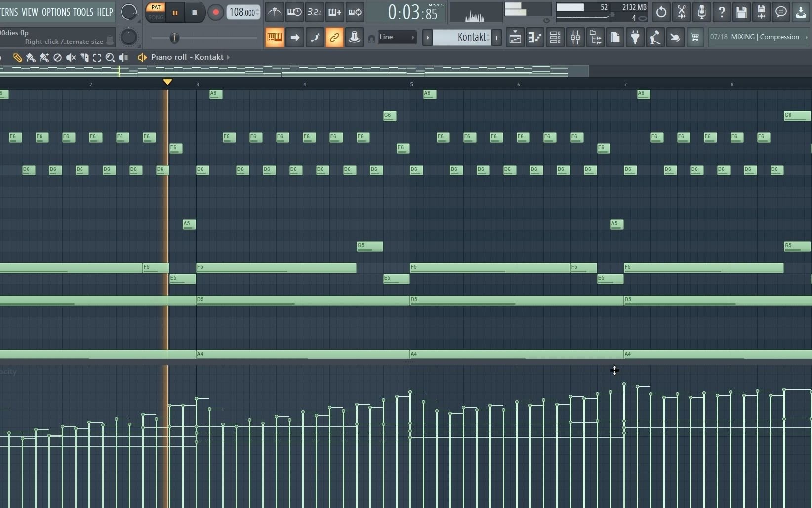
Task: Click the main volume knob
Action: click(x=129, y=12)
